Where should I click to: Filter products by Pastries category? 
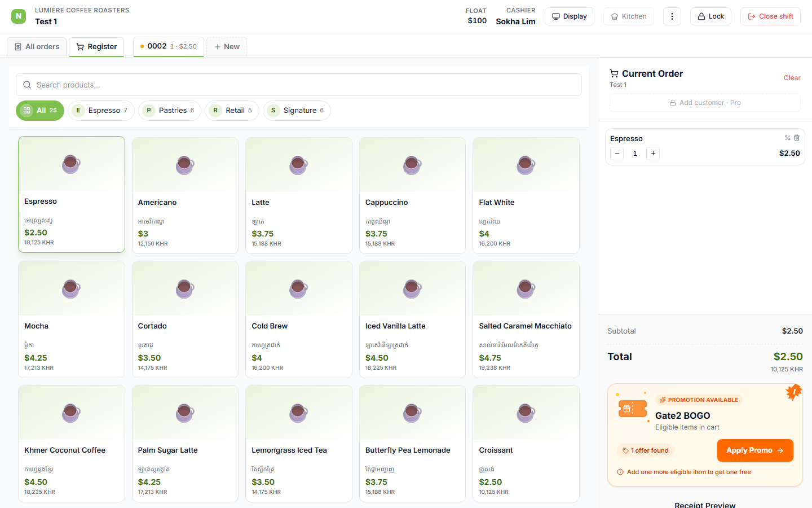pos(170,111)
